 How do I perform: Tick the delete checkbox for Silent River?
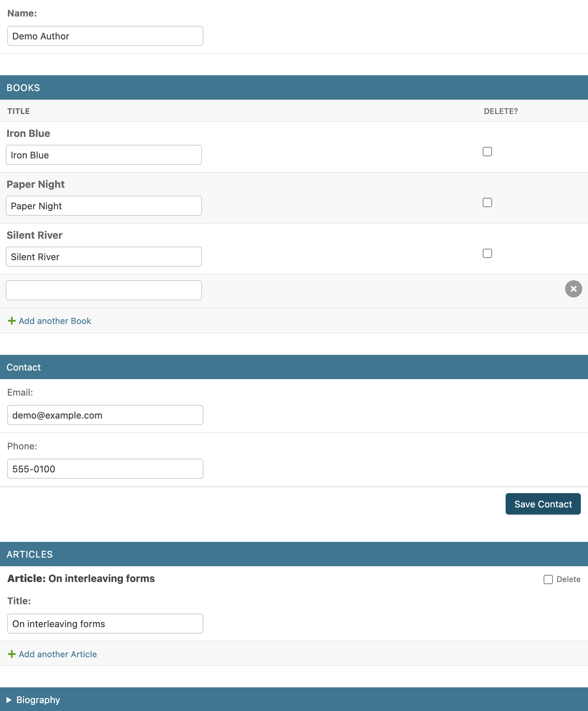[x=487, y=253]
